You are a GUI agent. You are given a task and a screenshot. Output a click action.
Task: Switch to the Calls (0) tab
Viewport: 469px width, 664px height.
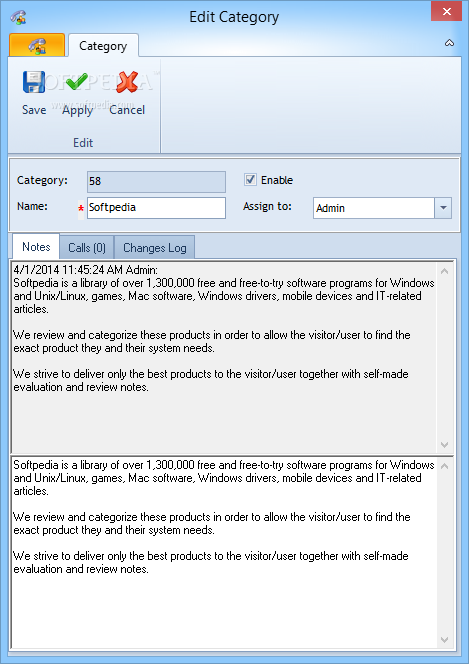coord(87,248)
